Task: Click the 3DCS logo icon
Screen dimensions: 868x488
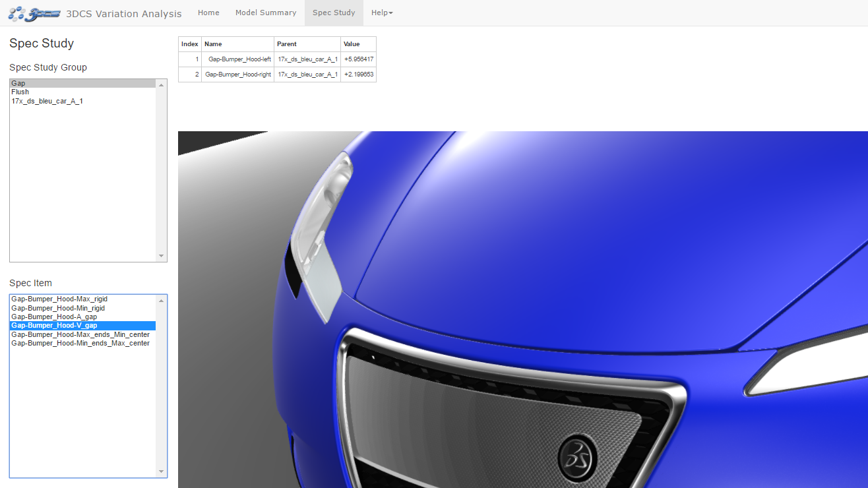Action: click(34, 13)
